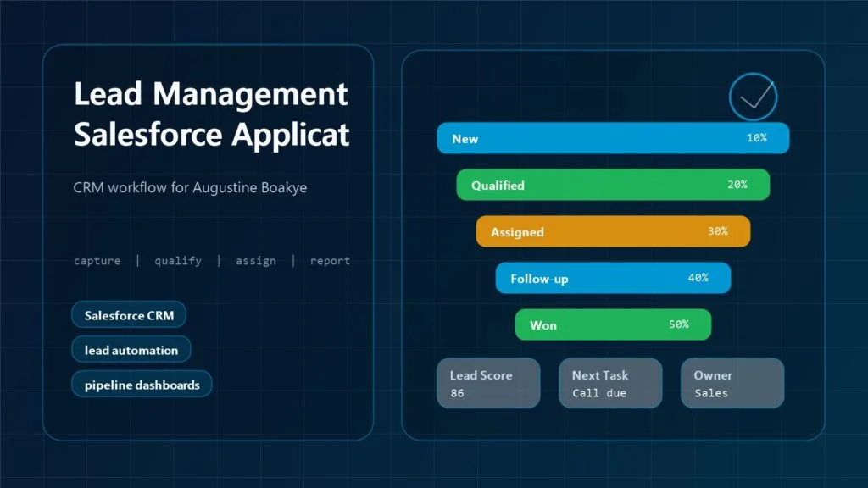Image resolution: width=868 pixels, height=488 pixels.
Task: Click the 50% value on Won bar
Action: tap(679, 324)
